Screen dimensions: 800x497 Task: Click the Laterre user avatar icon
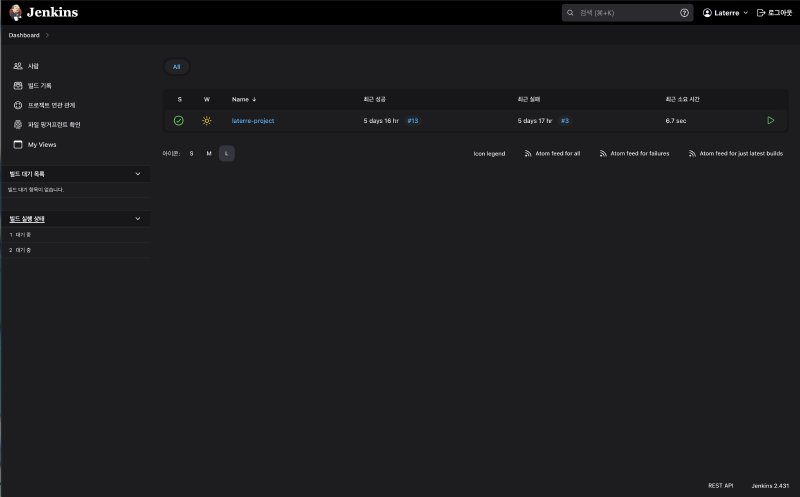[707, 13]
